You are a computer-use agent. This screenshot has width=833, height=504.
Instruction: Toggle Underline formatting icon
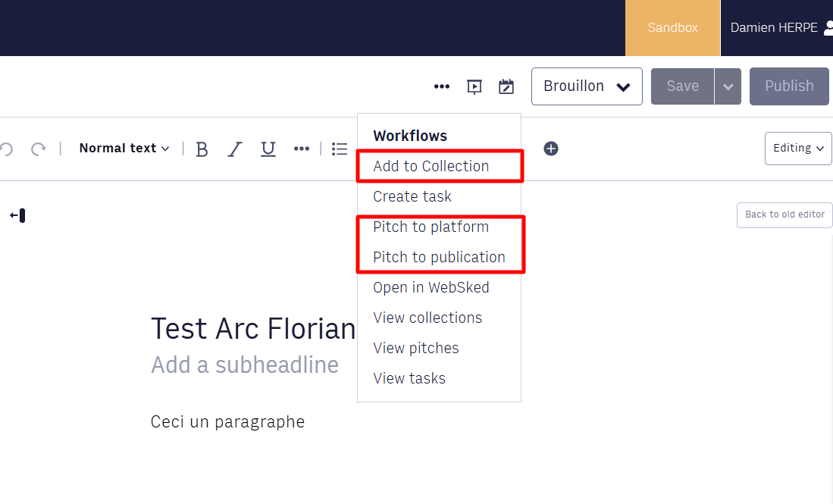click(x=268, y=149)
